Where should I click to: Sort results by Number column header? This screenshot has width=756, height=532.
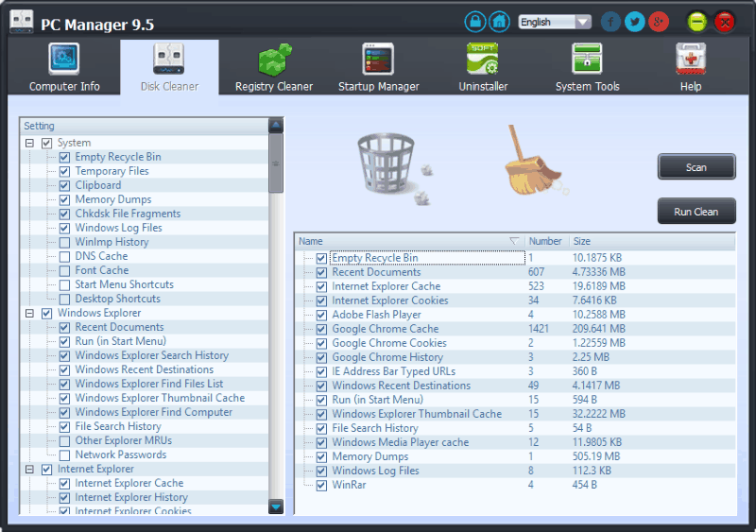(547, 241)
